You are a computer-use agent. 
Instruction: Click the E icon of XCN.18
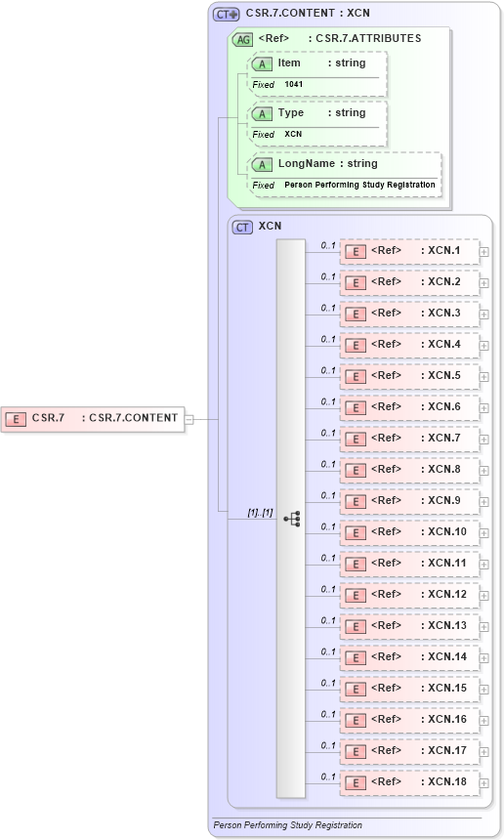356,782
